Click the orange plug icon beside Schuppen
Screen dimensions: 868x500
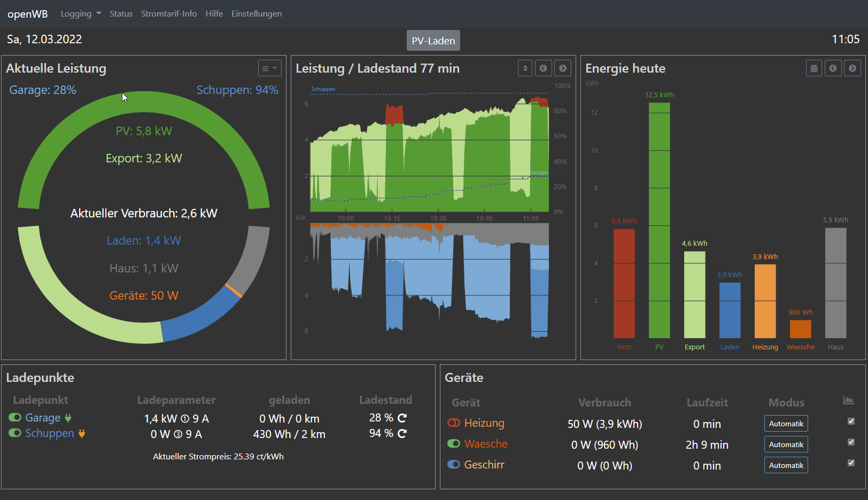pos(82,434)
